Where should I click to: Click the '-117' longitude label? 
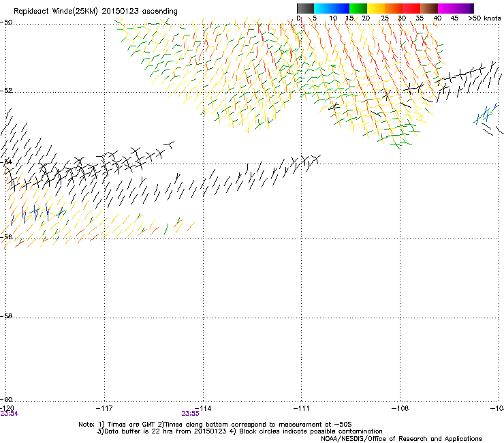(104, 408)
